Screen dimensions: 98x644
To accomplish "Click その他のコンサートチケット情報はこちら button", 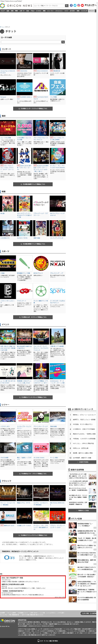I will click(33, 109).
